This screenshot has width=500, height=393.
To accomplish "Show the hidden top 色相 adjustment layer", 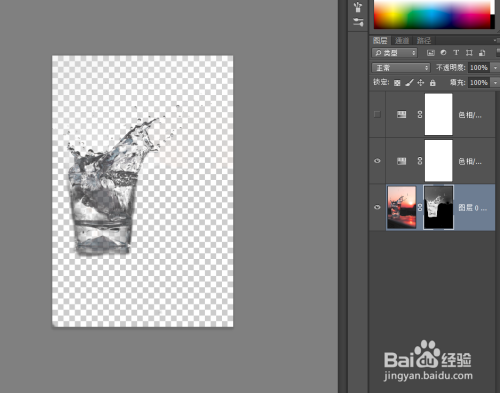I will (x=377, y=114).
